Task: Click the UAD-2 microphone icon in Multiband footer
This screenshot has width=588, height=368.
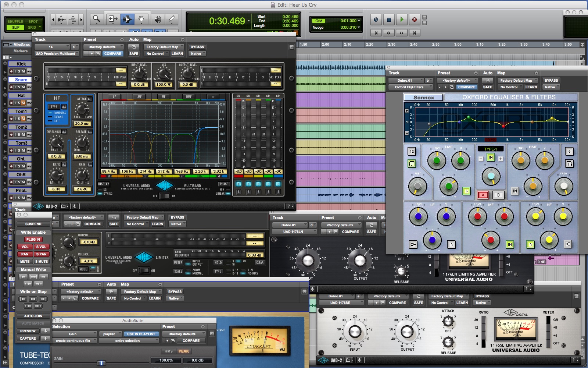Action: click(x=75, y=206)
